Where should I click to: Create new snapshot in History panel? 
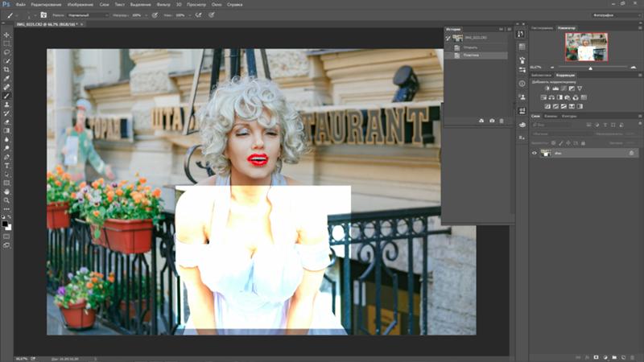[492, 121]
